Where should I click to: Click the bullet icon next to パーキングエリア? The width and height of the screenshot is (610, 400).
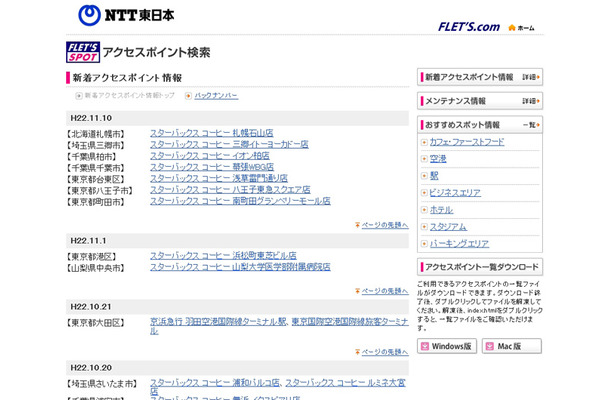[424, 244]
